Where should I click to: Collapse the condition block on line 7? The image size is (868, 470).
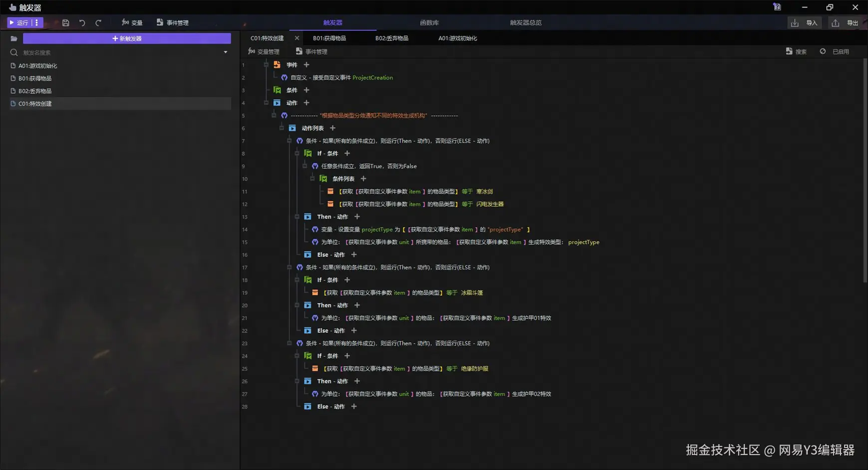(x=289, y=141)
